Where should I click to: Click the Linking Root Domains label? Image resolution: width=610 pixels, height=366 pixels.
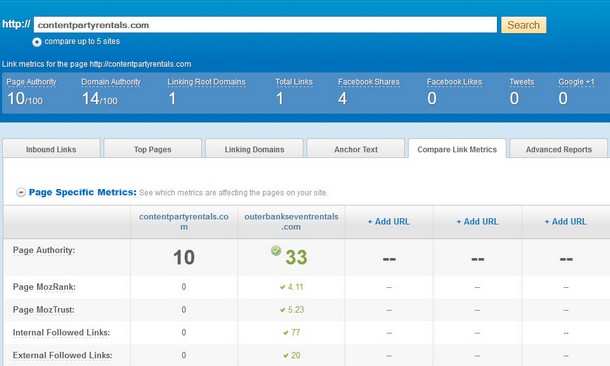coord(206,82)
